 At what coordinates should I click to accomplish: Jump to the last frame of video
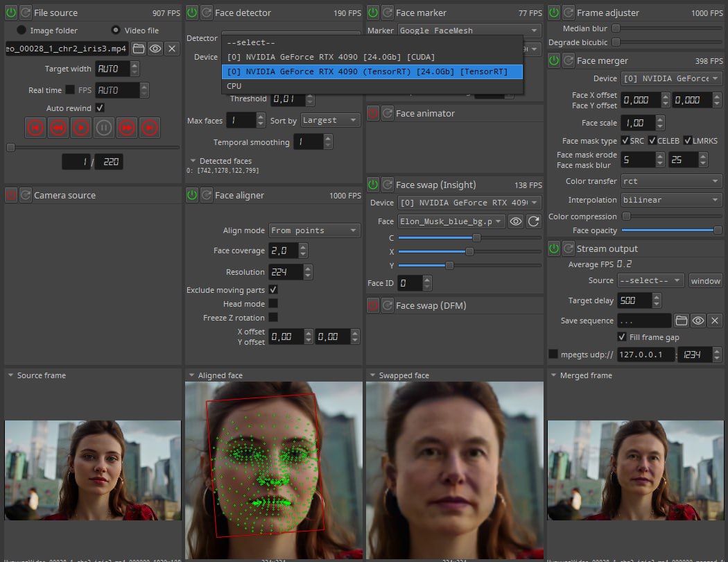coord(150,128)
